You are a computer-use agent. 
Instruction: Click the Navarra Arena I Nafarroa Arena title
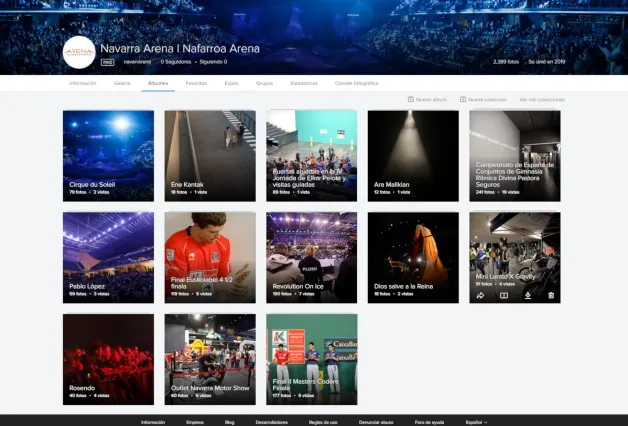point(180,49)
